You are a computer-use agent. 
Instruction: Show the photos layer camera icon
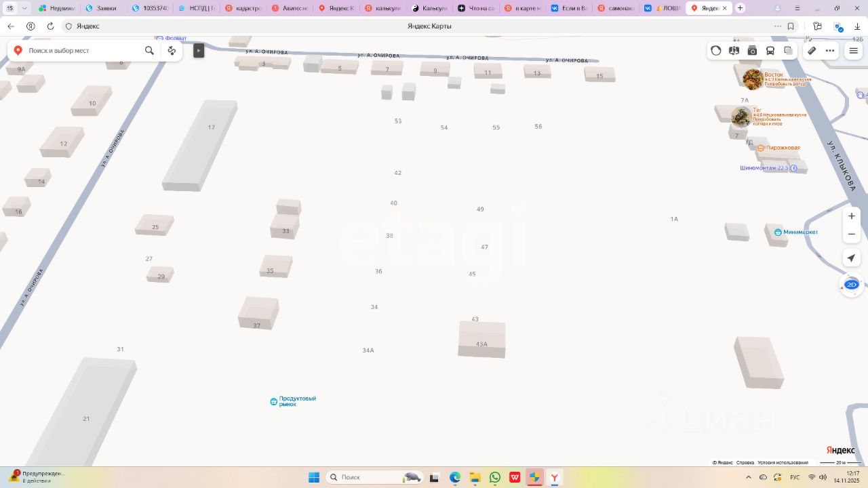752,50
